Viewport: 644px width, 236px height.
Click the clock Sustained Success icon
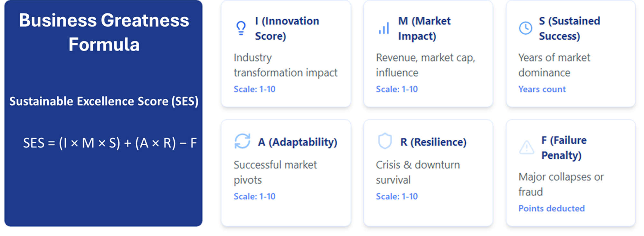tap(526, 28)
